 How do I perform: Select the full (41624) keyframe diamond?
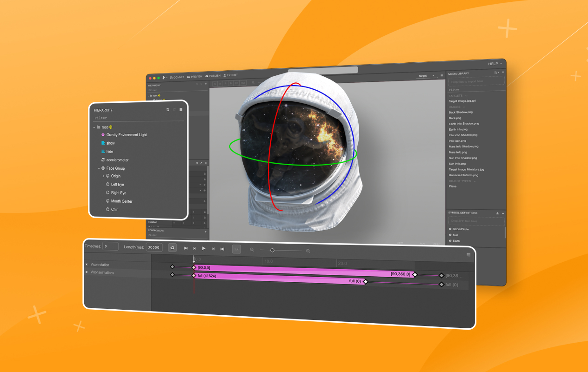(194, 275)
